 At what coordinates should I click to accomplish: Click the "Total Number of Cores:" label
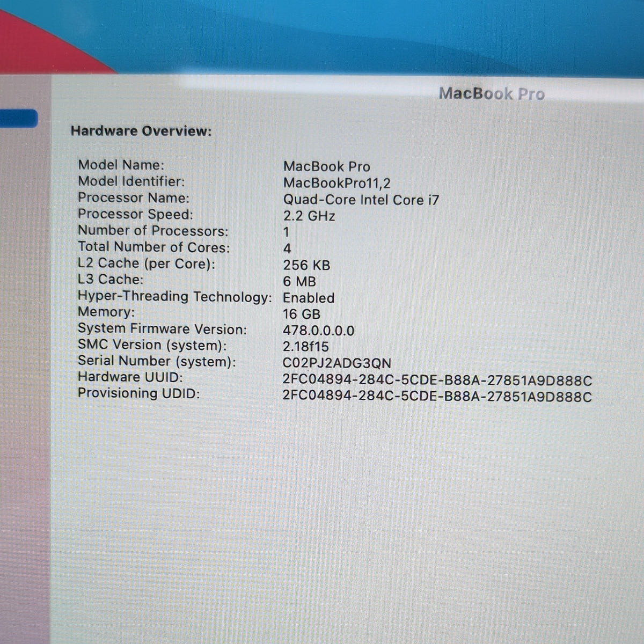(154, 247)
